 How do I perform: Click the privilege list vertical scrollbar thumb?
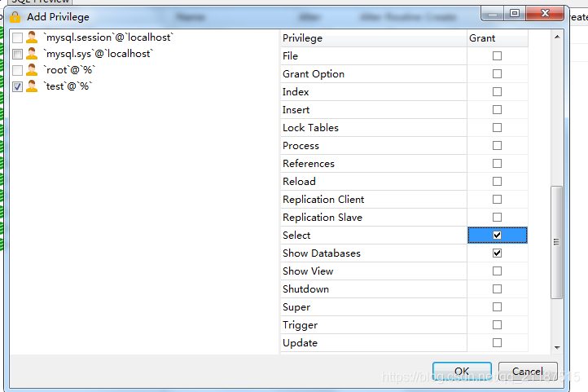coord(557,242)
